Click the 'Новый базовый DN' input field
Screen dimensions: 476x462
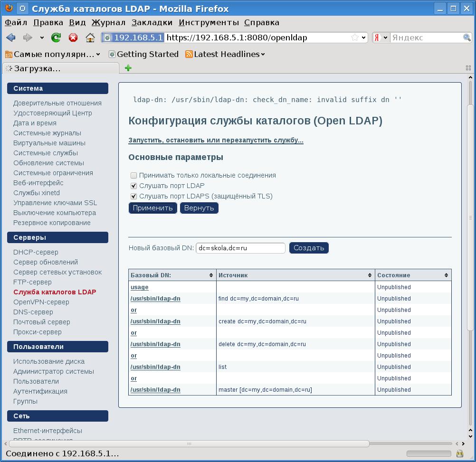[x=240, y=248]
